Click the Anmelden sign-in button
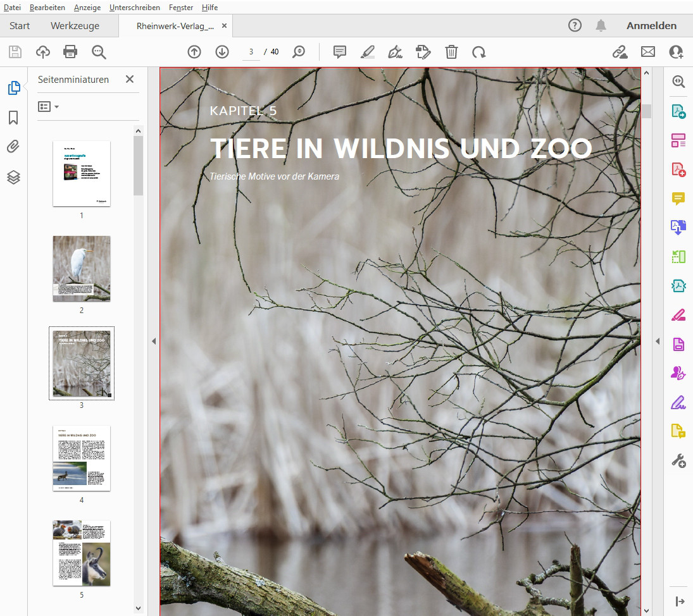Screen dimensions: 693x616 tap(651, 26)
